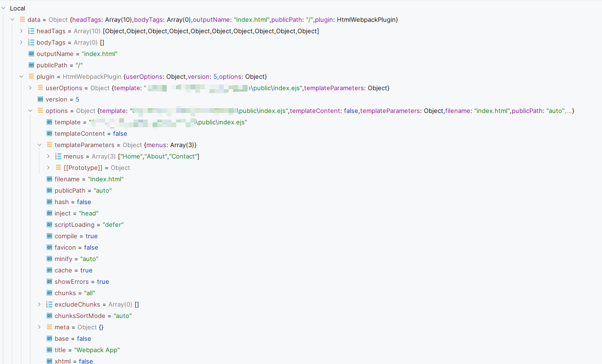Click the primitive icon beside title
The height and width of the screenshot is (364, 602).
pyautogui.click(x=49, y=350)
